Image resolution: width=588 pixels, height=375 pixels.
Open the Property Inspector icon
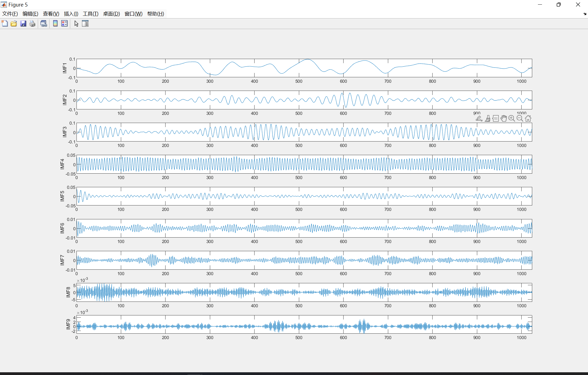click(x=85, y=24)
